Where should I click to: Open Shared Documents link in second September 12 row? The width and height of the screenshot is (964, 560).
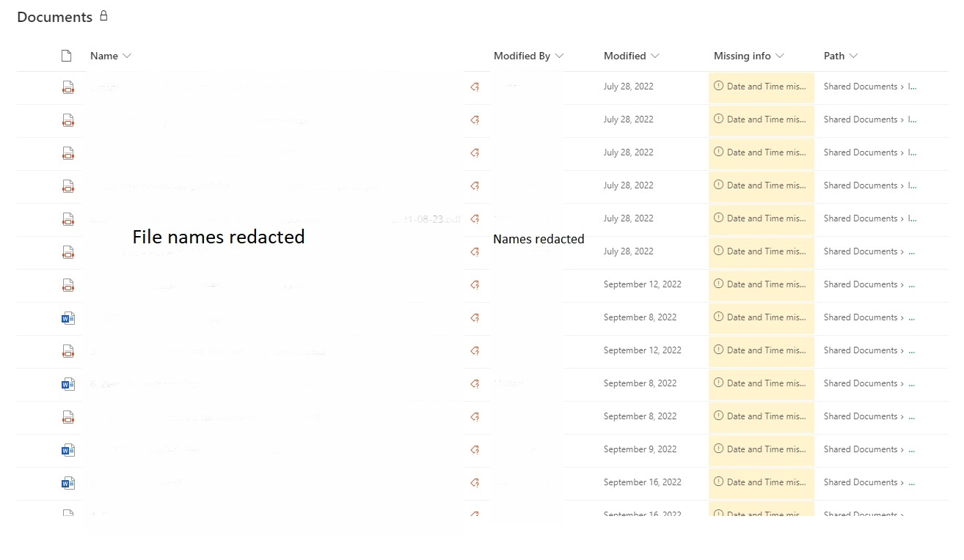tap(860, 350)
